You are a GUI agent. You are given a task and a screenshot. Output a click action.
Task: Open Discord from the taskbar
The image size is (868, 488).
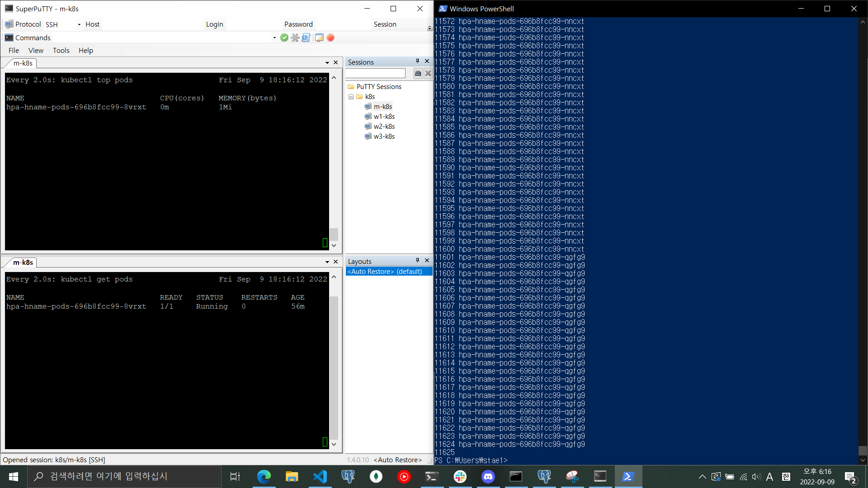pyautogui.click(x=488, y=476)
